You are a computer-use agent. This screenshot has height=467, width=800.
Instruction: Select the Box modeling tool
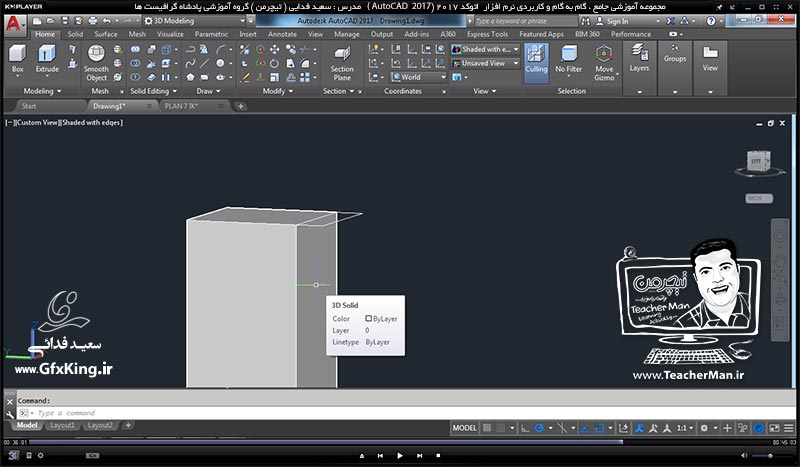tap(17, 59)
